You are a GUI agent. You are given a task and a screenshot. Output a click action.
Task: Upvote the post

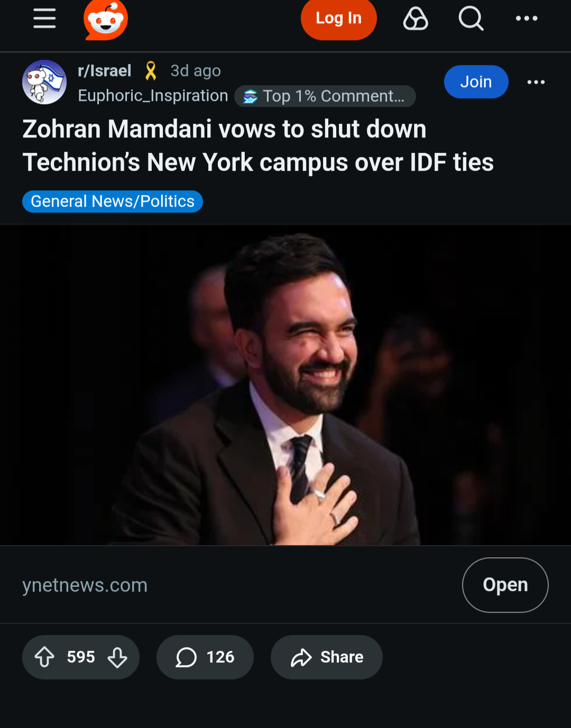[x=44, y=657]
